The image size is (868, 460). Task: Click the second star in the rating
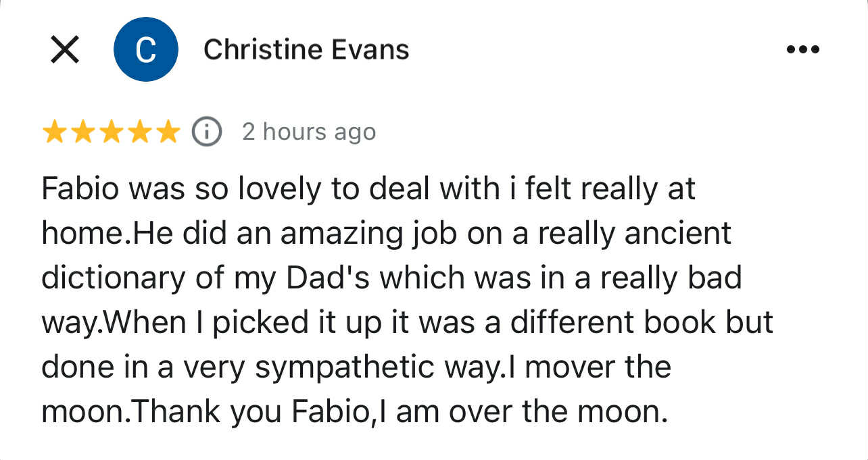83,132
